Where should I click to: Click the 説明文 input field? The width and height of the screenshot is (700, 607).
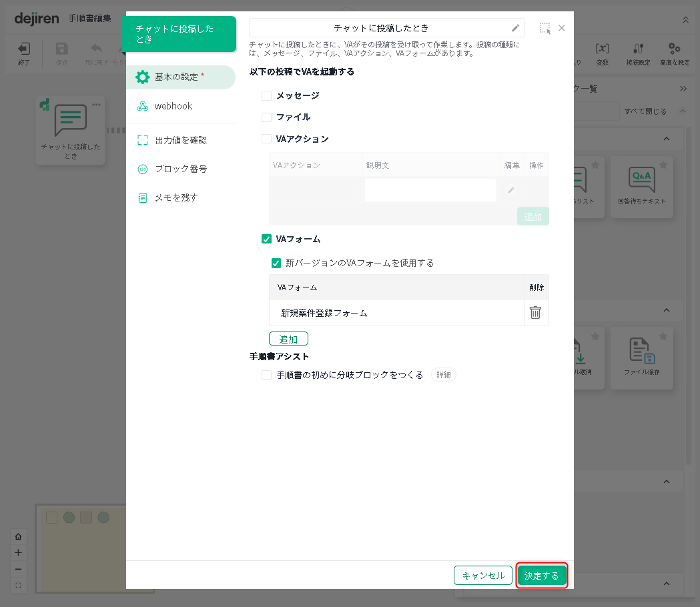[x=430, y=190]
